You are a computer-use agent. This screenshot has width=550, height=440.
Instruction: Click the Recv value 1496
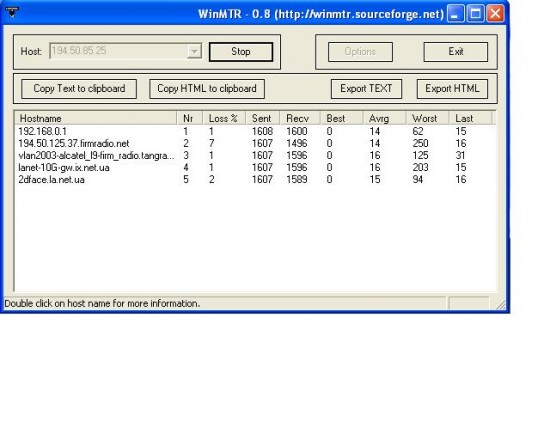point(297,143)
